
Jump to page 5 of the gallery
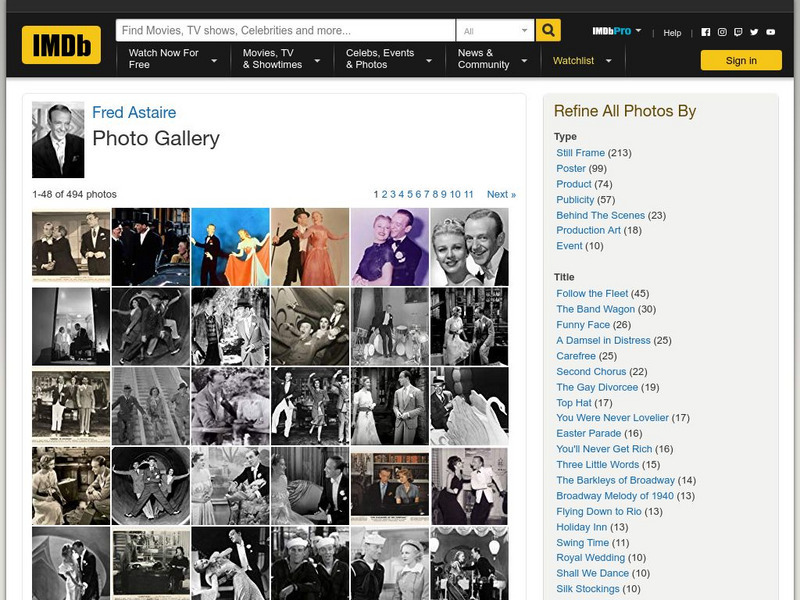(x=410, y=194)
